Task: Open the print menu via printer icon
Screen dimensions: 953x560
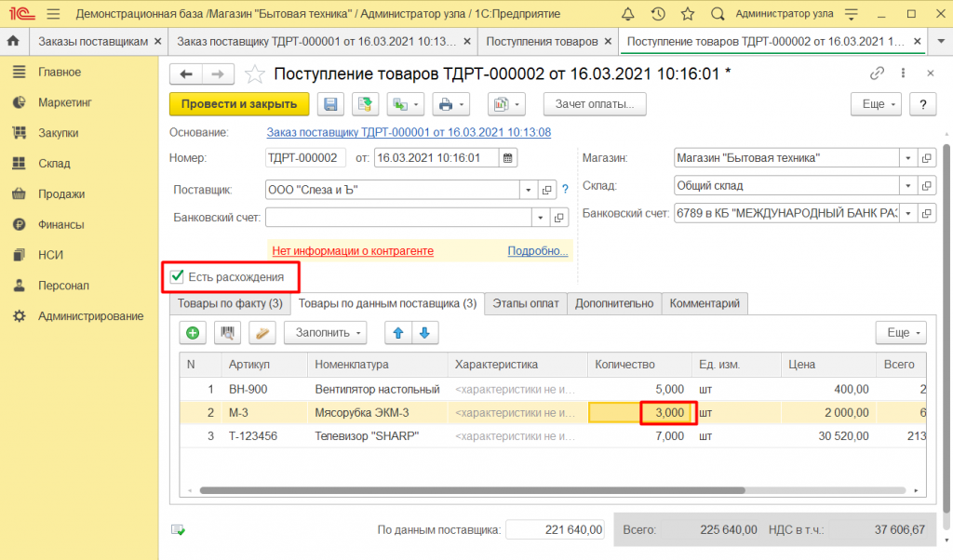Action: click(446, 103)
